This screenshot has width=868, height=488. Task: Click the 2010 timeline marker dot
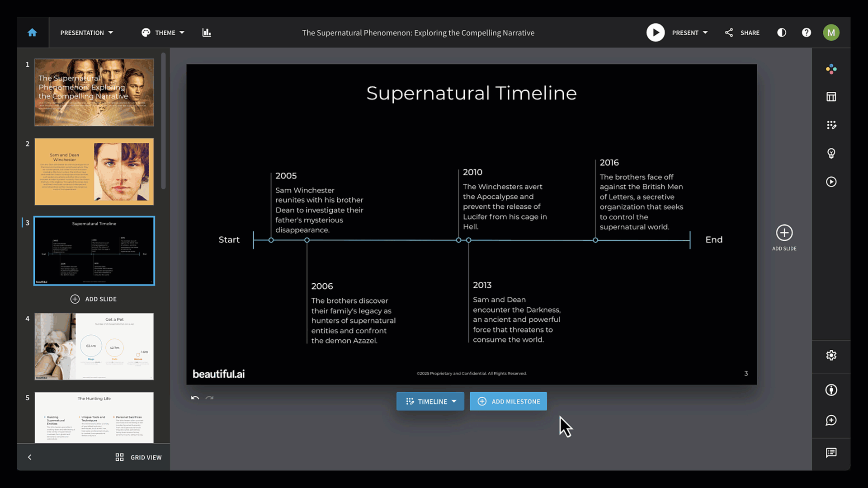tap(458, 240)
